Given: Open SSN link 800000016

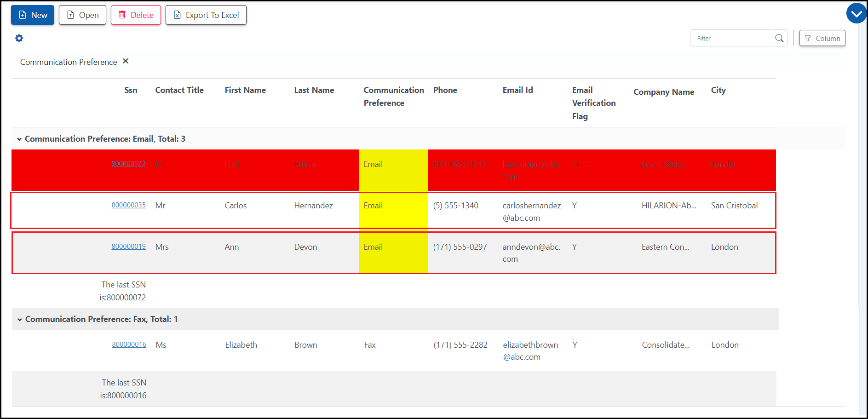Looking at the screenshot, I should [x=129, y=344].
